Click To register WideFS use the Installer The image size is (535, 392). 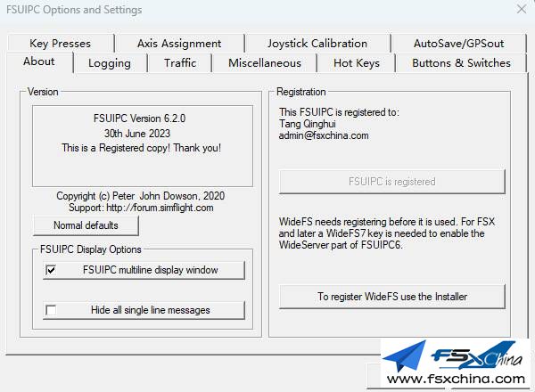(392, 297)
